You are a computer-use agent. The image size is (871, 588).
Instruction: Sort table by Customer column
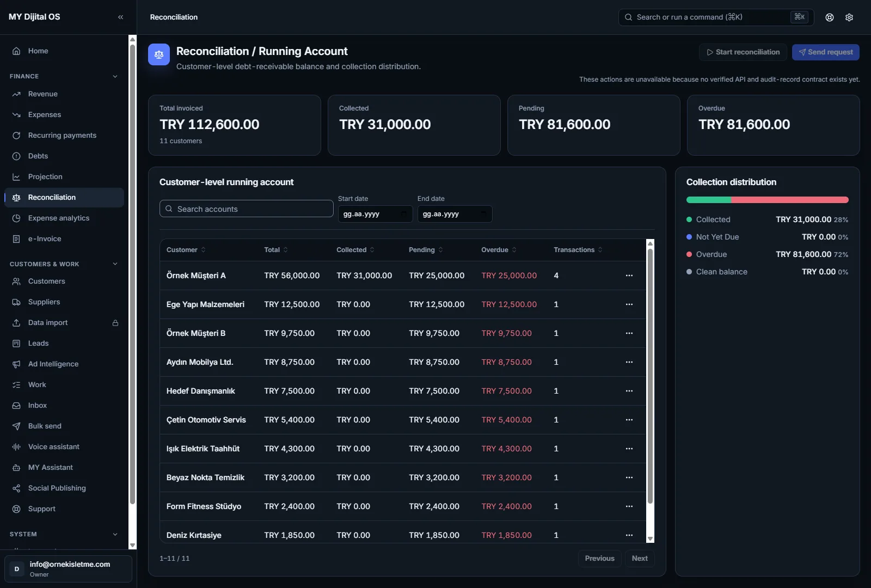[x=186, y=250]
